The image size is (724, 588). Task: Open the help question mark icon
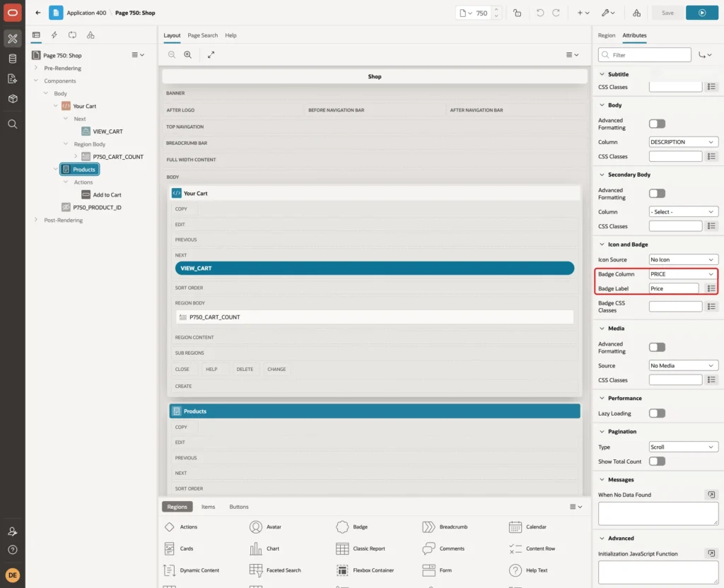point(13,550)
